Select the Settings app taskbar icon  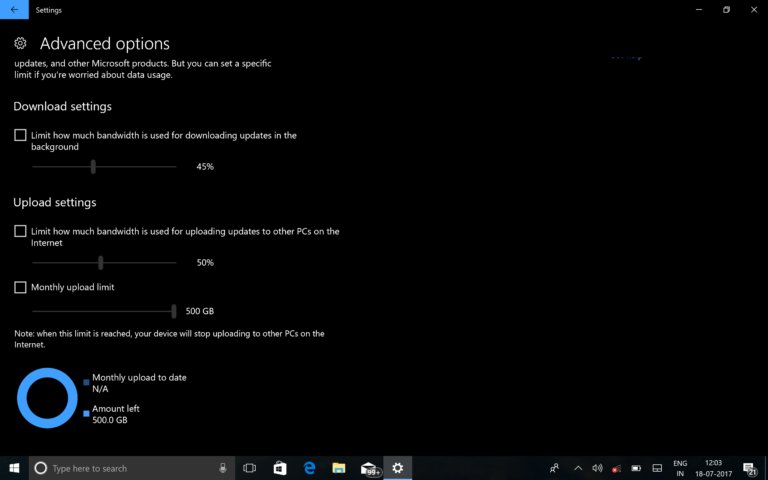(398, 468)
